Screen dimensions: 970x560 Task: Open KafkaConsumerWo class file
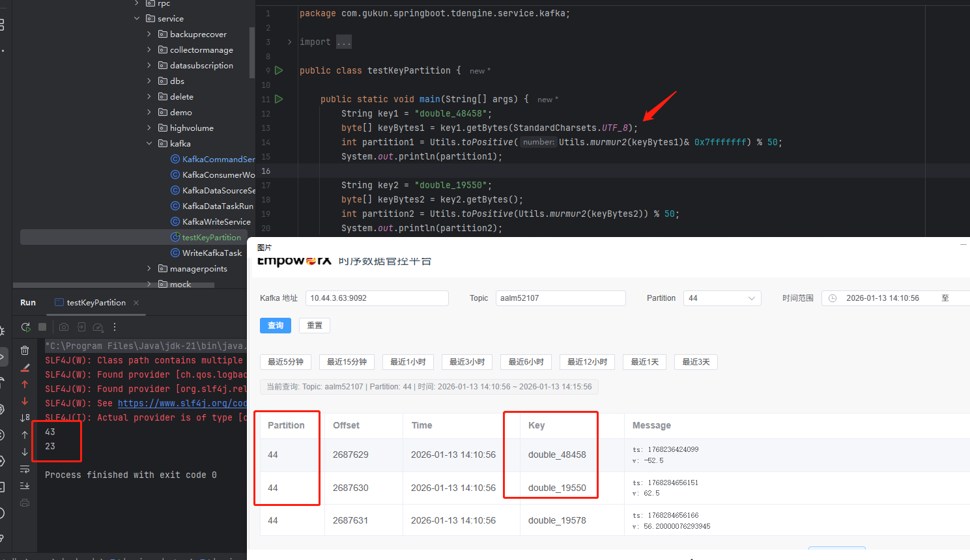(213, 175)
